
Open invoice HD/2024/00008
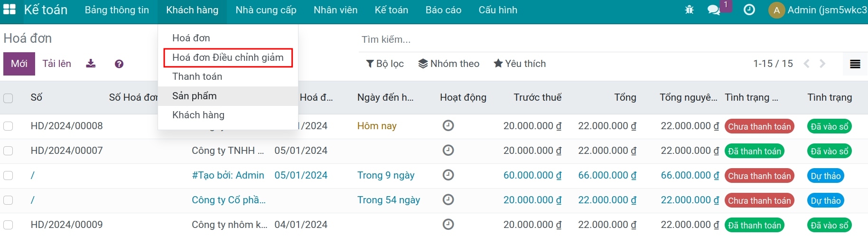(67, 126)
